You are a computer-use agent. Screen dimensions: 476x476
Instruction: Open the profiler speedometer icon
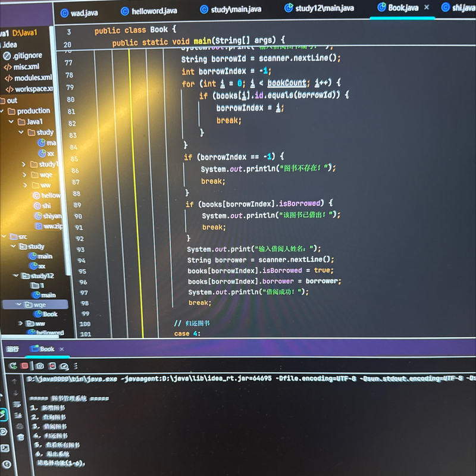click(64, 367)
